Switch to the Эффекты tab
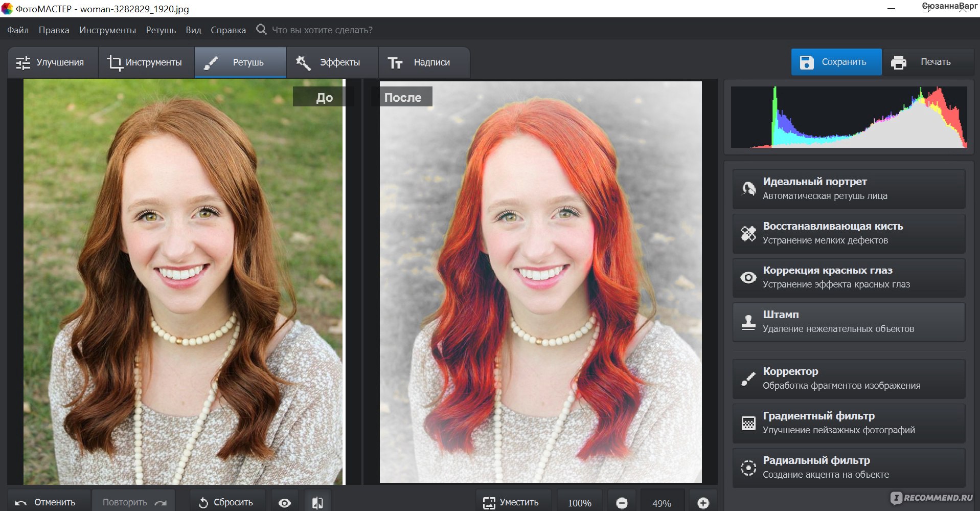 332,62
